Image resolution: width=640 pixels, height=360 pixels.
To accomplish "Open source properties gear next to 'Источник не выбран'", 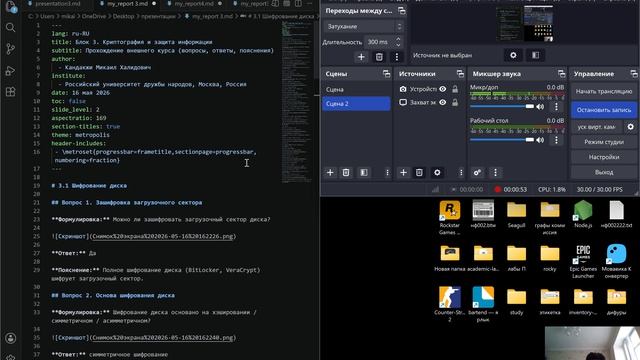I will pyautogui.click(x=513, y=55).
